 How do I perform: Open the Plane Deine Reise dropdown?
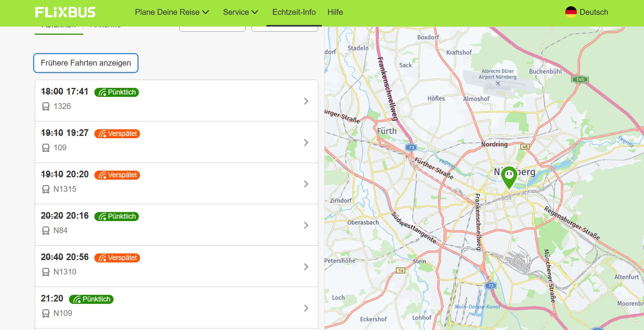point(172,12)
